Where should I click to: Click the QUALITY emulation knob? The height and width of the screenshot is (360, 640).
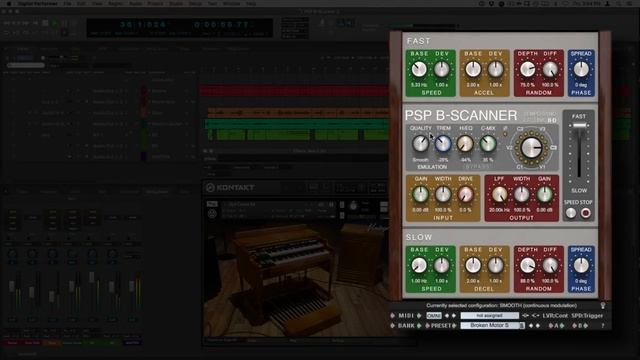pyautogui.click(x=420, y=144)
